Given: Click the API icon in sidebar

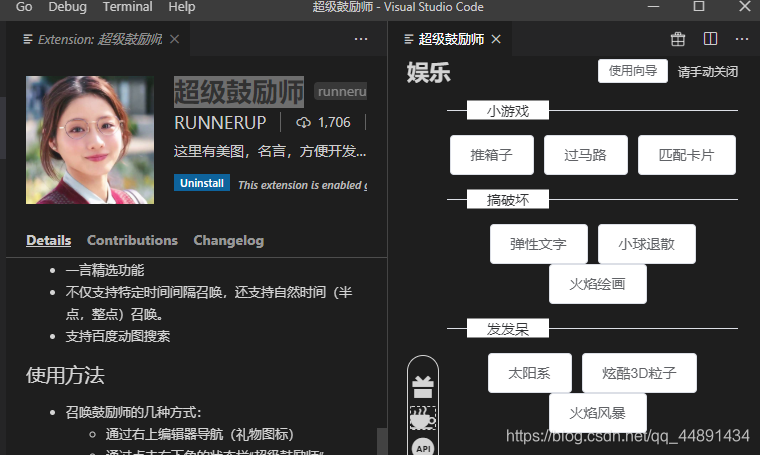Looking at the screenshot, I should [x=423, y=448].
